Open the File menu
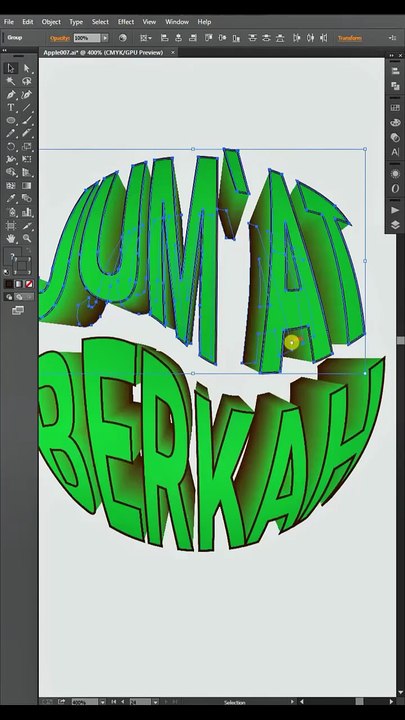Screen dimensions: 405x720 click(x=9, y=22)
